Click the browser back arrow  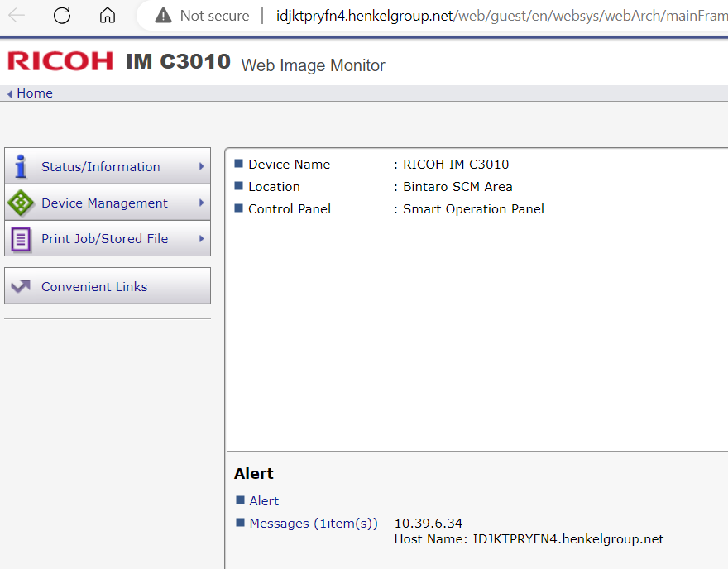(x=17, y=16)
